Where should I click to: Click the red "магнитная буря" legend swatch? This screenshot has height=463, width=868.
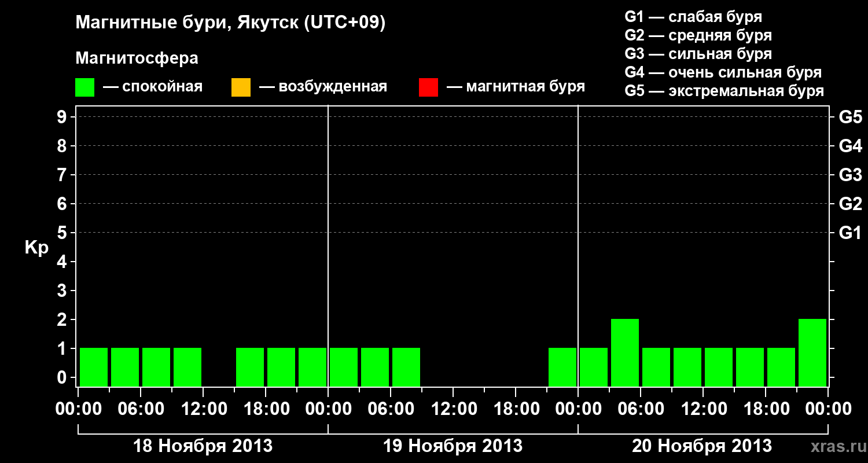point(428,87)
